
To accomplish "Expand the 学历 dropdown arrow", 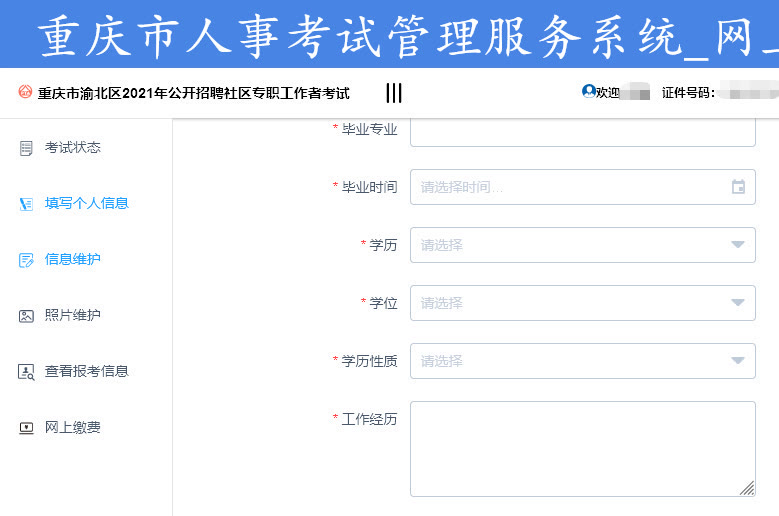I will [738, 245].
